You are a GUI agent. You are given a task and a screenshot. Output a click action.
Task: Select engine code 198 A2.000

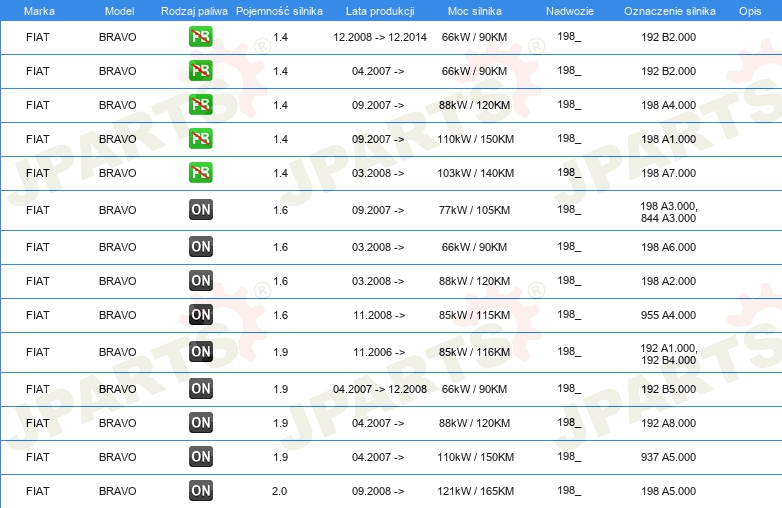click(668, 281)
